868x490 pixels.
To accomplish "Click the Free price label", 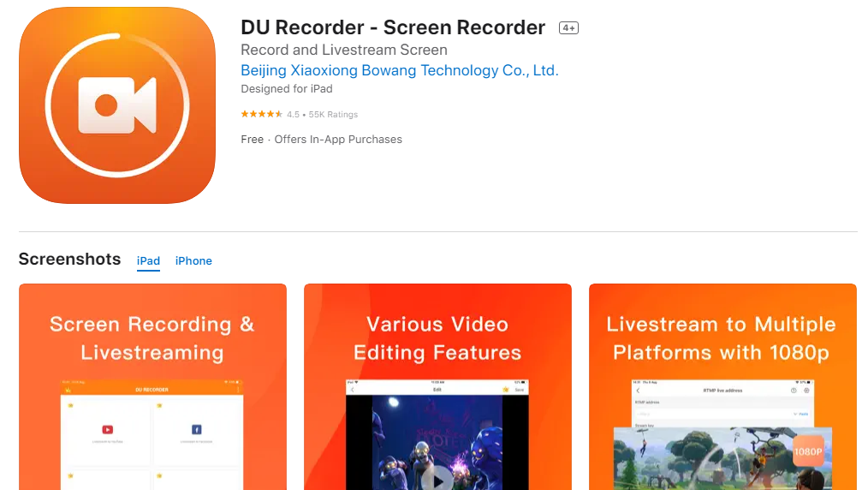I will (252, 140).
